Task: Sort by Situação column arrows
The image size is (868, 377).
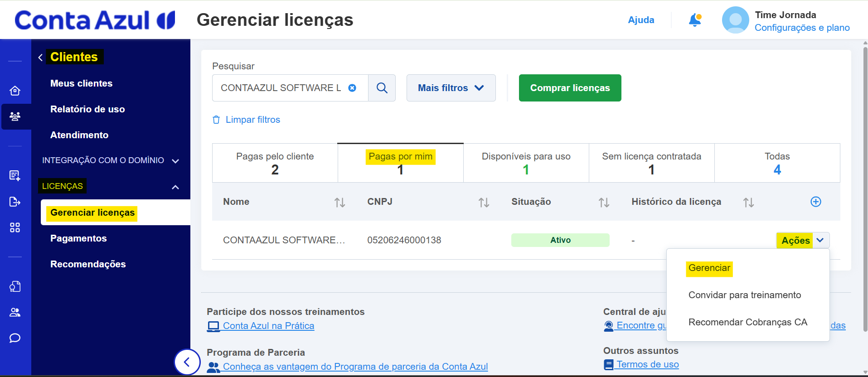Action: (x=604, y=203)
